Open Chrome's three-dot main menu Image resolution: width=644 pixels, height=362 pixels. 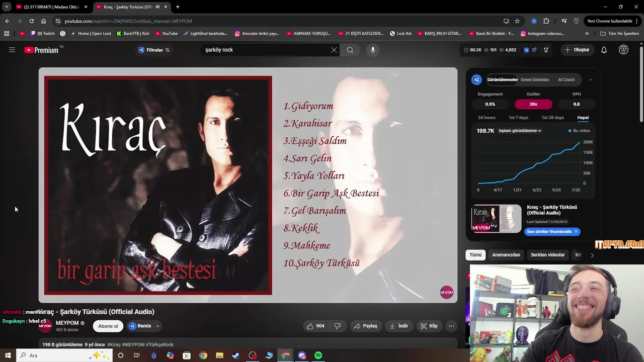[x=637, y=21]
